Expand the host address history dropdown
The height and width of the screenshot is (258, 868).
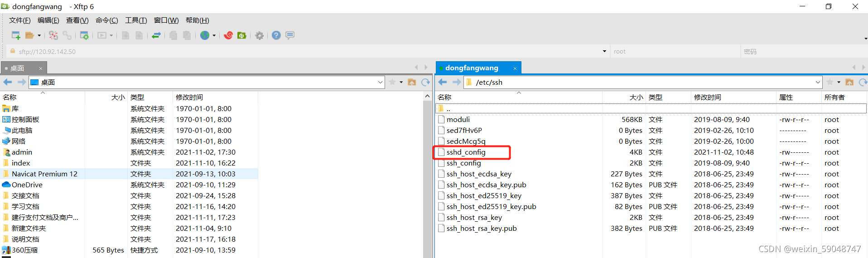pyautogui.click(x=604, y=51)
